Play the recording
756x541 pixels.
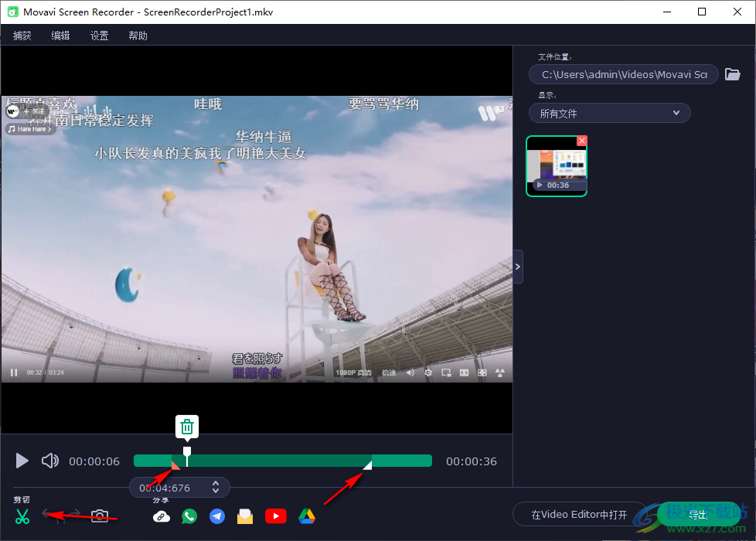22,461
